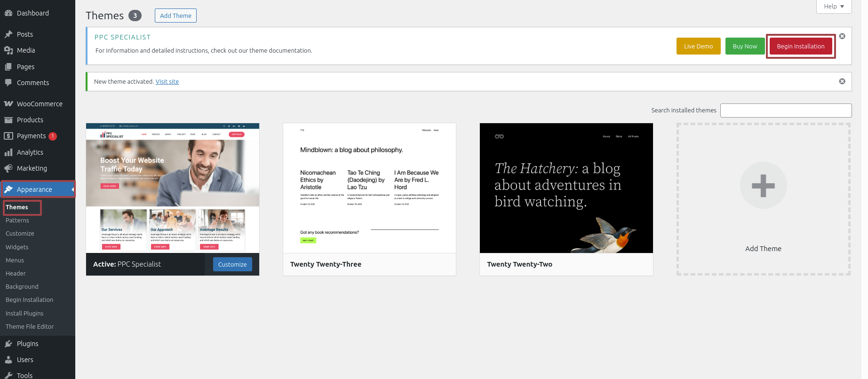Image resolution: width=868 pixels, height=379 pixels.
Task: Go to the Widgets submenu item
Action: pyautogui.click(x=17, y=247)
